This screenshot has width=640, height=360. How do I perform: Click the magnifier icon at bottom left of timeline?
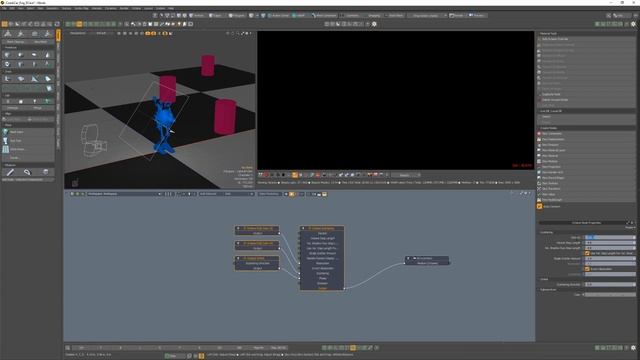[68, 348]
